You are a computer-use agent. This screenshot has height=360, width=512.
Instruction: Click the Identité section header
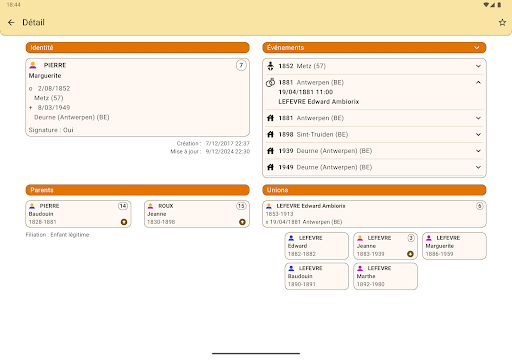(137, 48)
